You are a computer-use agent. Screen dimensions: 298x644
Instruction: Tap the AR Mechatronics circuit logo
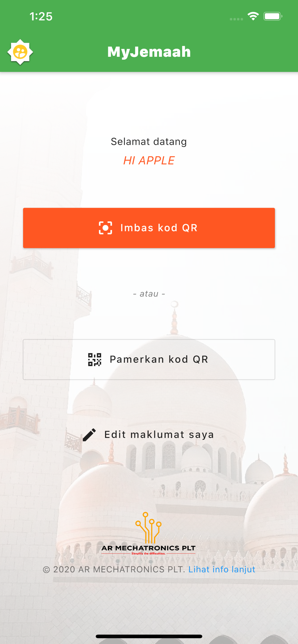pyautogui.click(x=148, y=527)
